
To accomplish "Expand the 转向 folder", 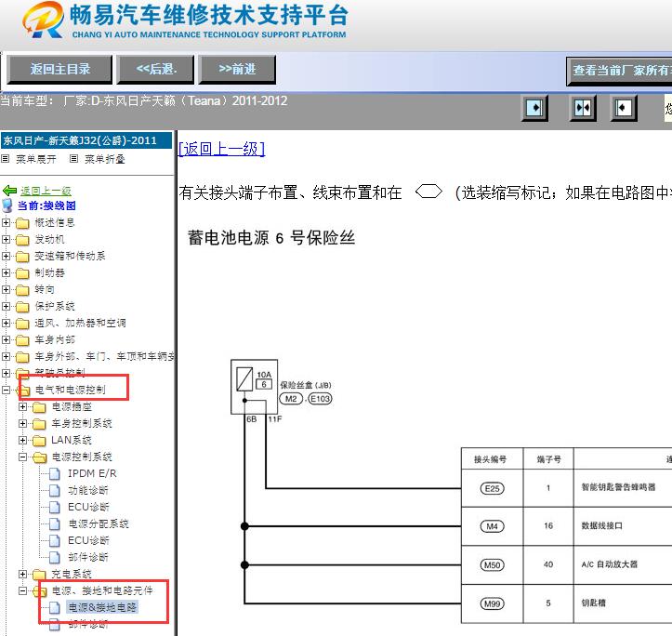I will [6, 289].
